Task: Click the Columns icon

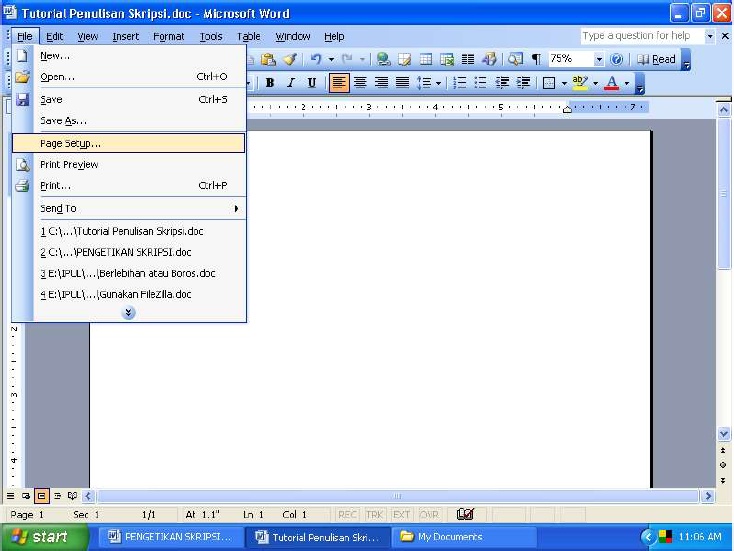Action: (x=468, y=59)
